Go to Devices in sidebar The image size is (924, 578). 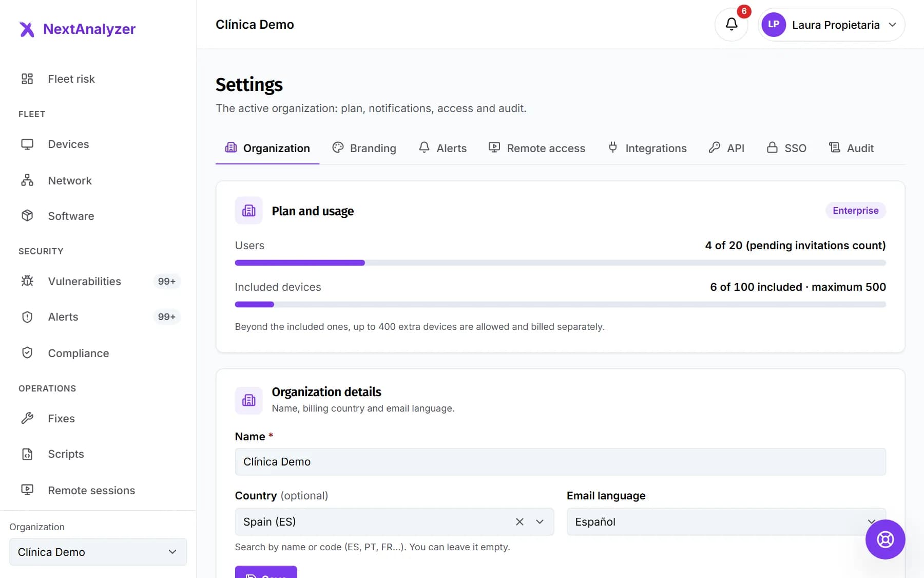point(98,144)
